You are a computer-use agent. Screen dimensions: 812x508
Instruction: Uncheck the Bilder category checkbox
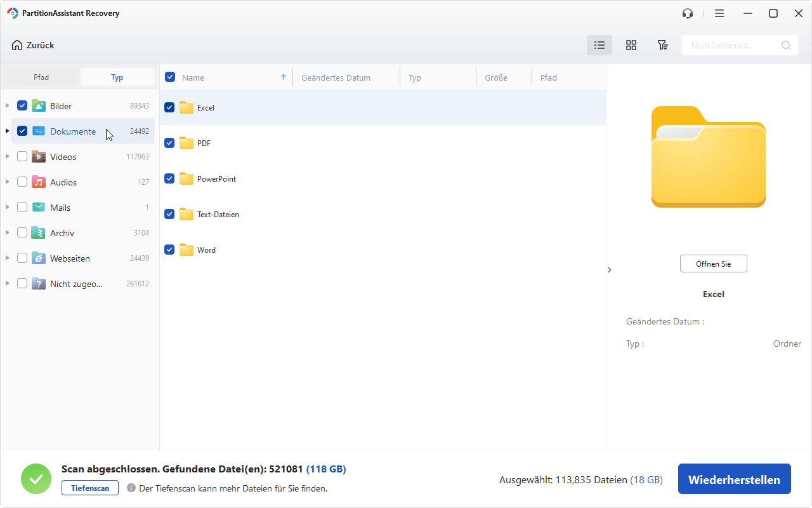coord(22,106)
